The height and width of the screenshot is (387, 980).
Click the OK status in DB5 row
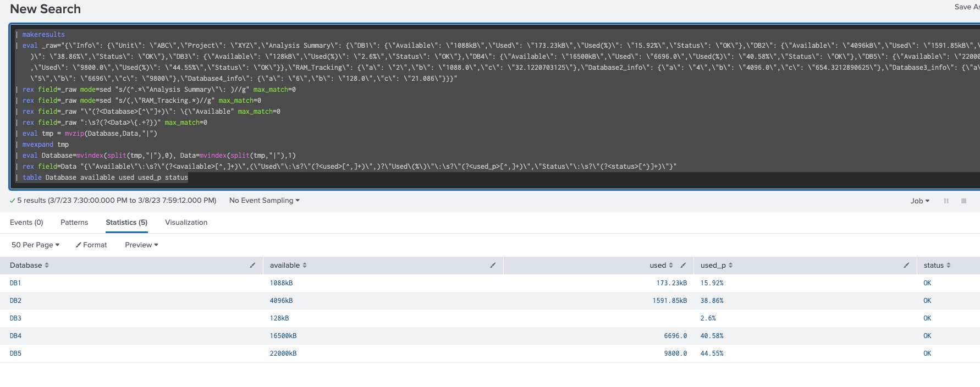click(x=927, y=353)
